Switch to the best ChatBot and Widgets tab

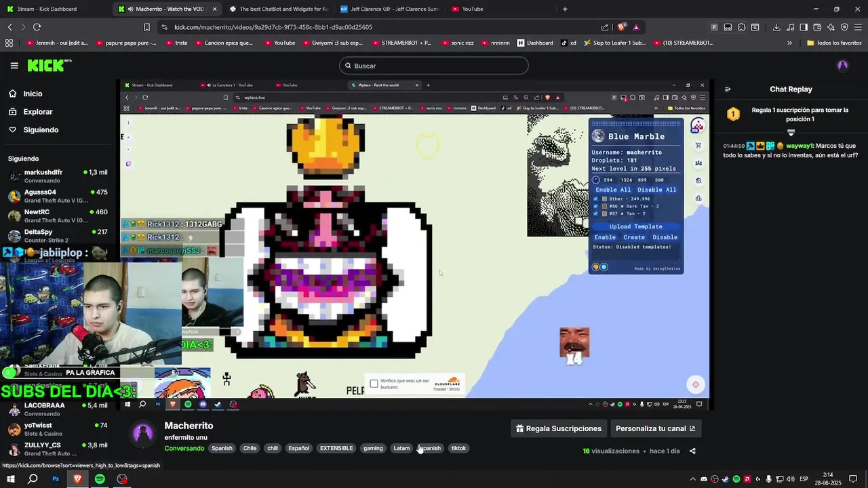[278, 9]
